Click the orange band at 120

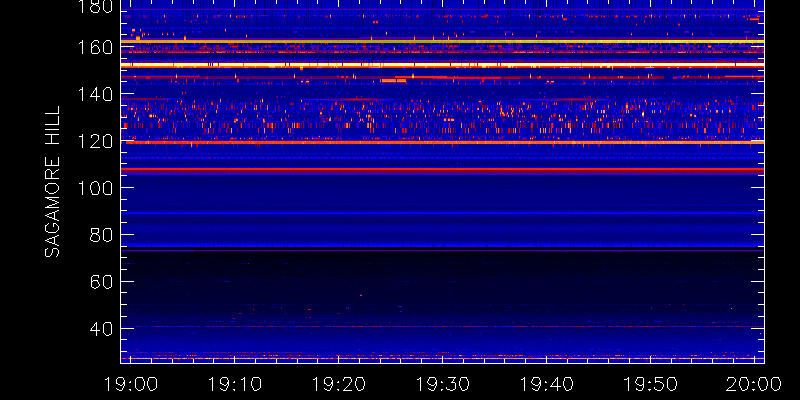442,142
